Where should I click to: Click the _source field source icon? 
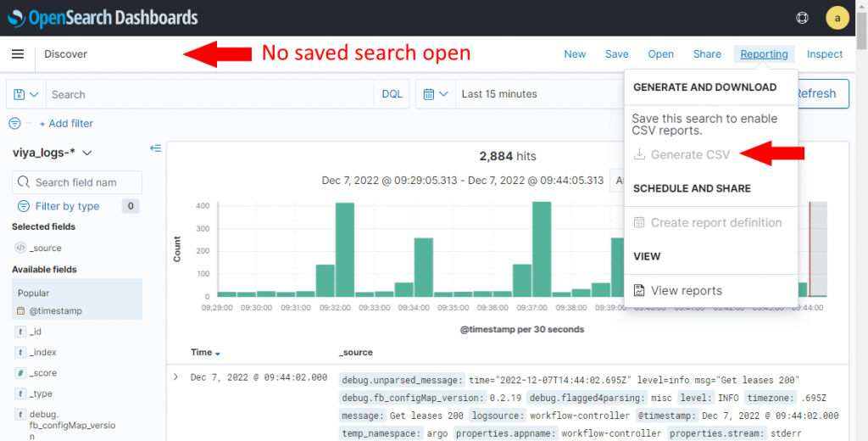[x=20, y=248]
